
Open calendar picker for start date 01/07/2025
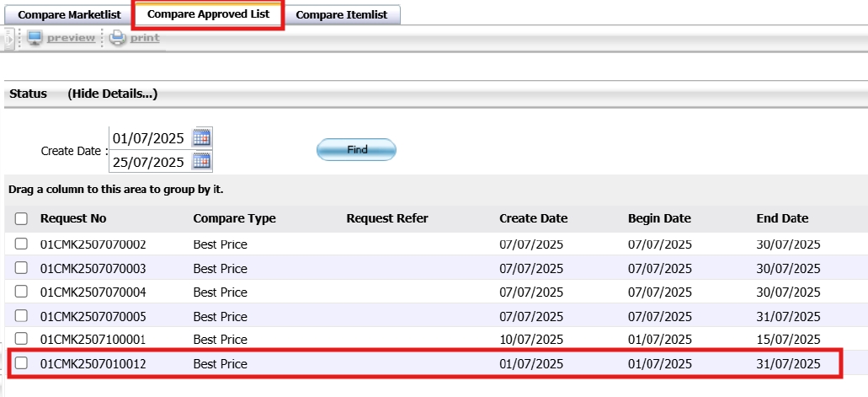pyautogui.click(x=201, y=137)
